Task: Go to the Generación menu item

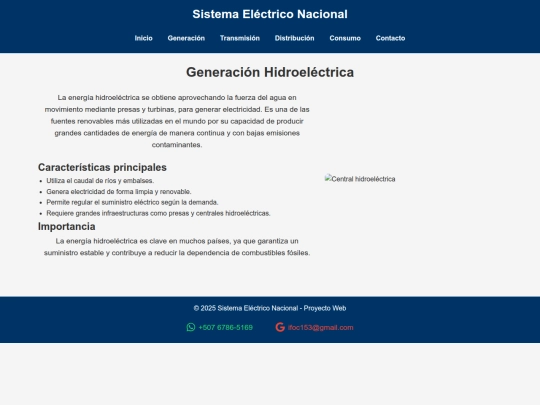Action: (186, 38)
